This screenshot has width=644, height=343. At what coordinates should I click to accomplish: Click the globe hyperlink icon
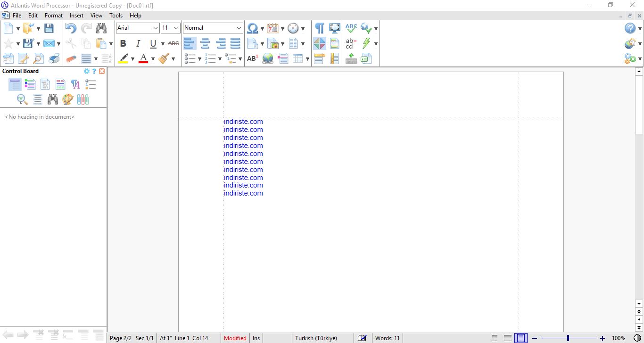pos(268,58)
